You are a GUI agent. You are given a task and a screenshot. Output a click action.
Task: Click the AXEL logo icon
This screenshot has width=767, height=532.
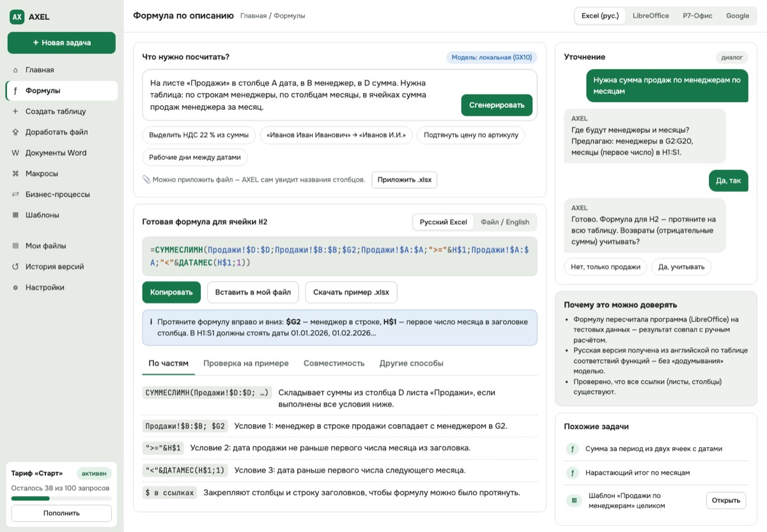coord(17,17)
